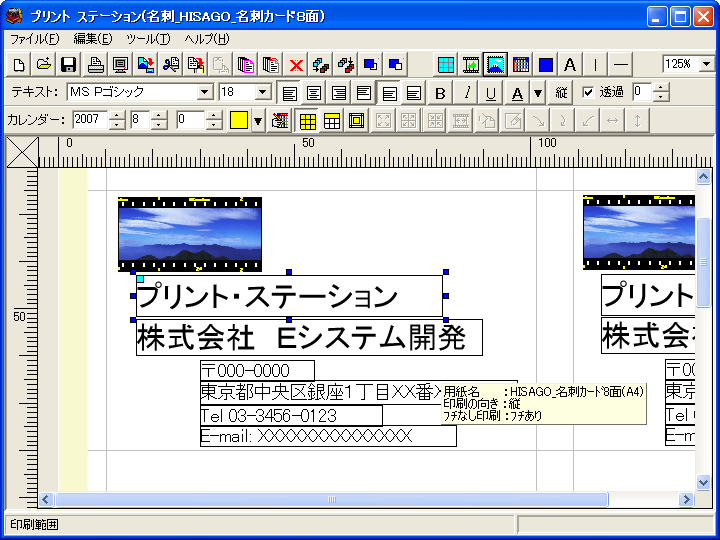Open the ファイル(F) menu
The image size is (720, 540).
(35, 39)
